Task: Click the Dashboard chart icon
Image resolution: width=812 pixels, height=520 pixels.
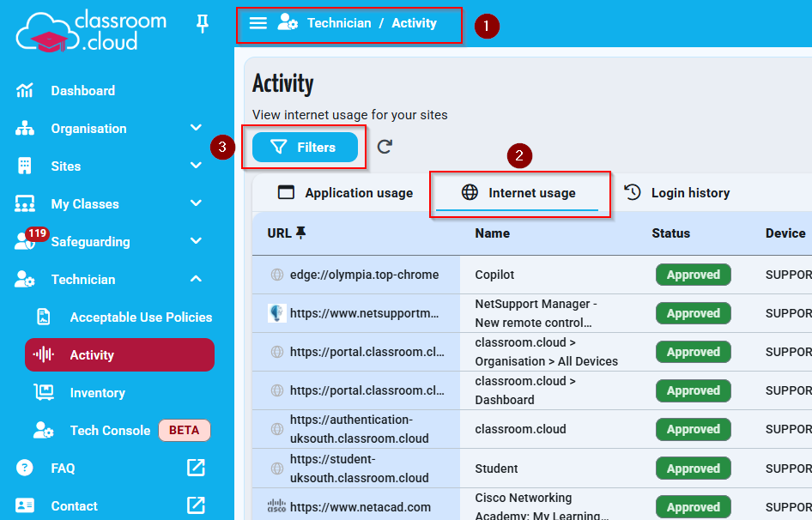Action: click(x=24, y=91)
